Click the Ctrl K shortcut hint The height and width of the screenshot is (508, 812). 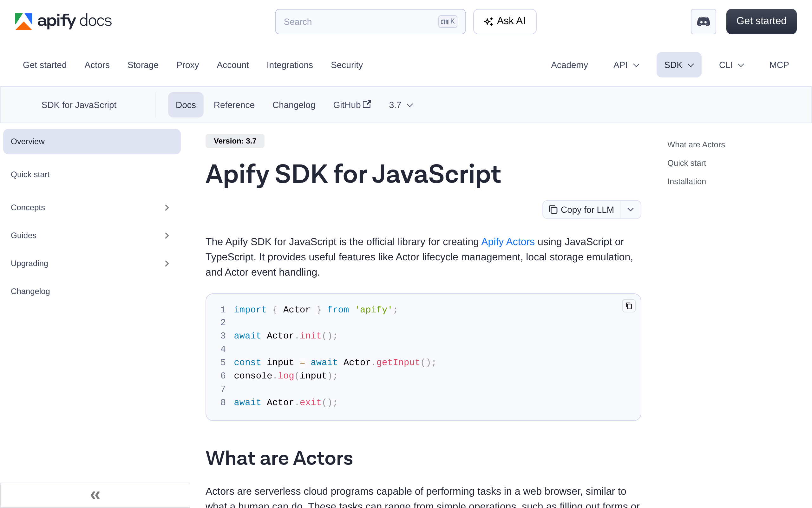(448, 22)
